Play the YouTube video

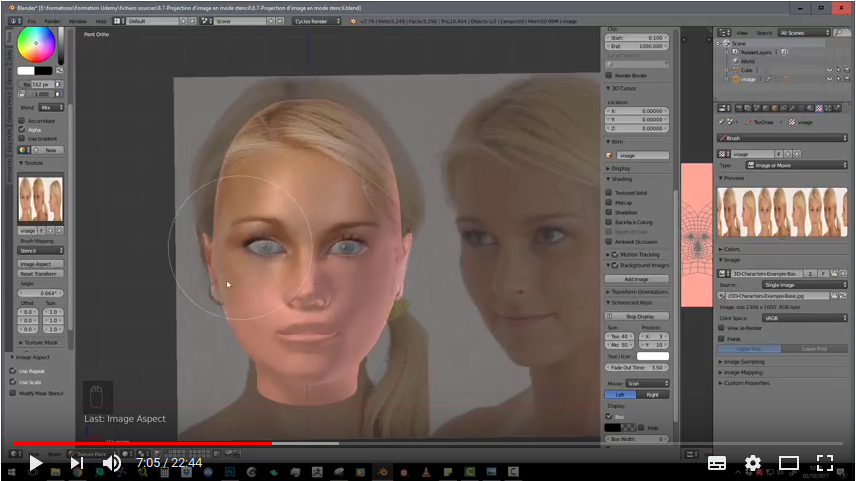(x=35, y=464)
